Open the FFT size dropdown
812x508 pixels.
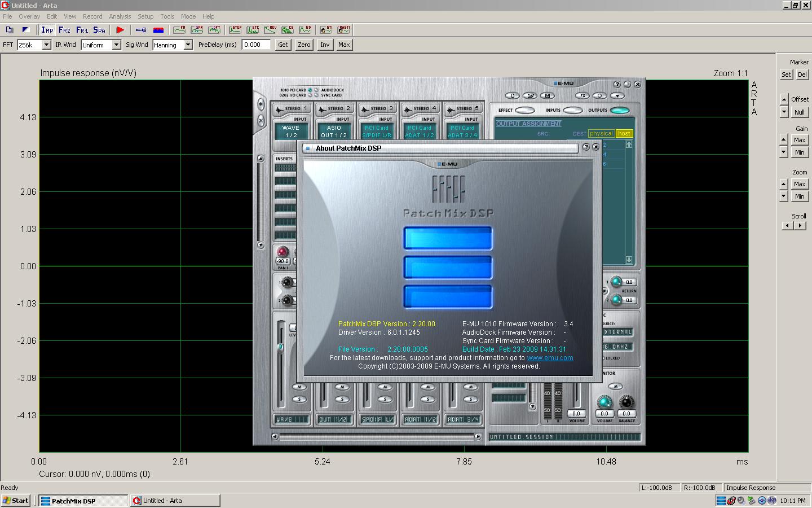point(46,45)
